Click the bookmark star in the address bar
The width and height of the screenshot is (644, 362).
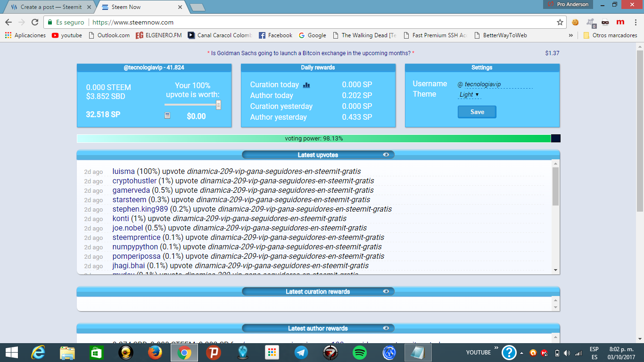click(560, 22)
